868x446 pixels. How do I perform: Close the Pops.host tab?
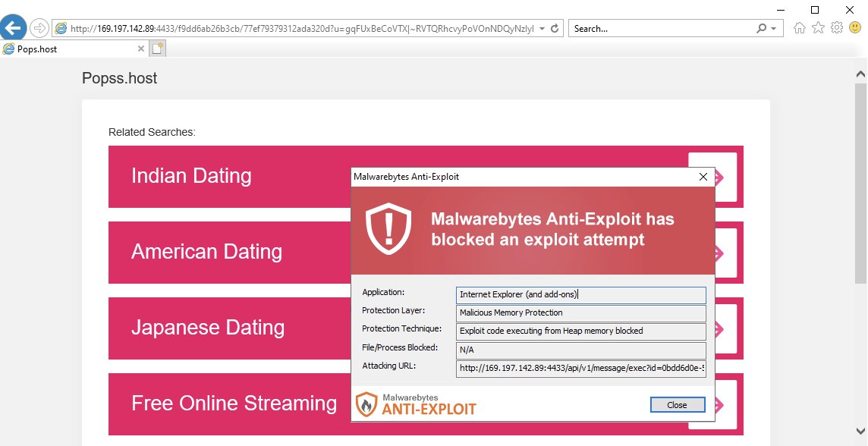pos(140,49)
